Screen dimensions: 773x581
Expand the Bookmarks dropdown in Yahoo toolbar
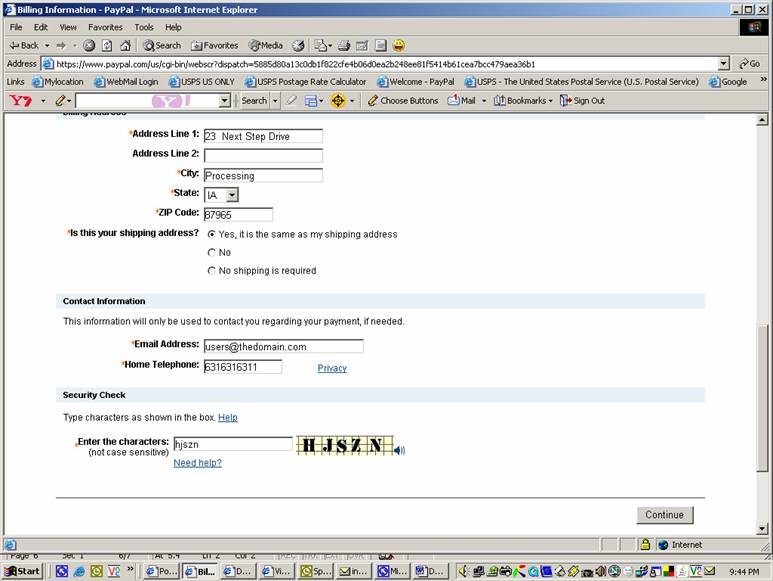[x=550, y=101]
